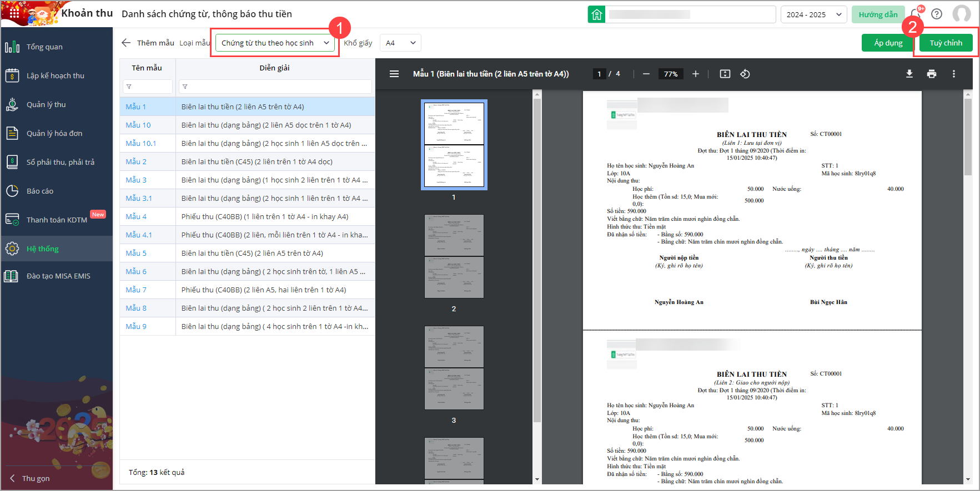Select page 1 thumbnail

point(454,145)
